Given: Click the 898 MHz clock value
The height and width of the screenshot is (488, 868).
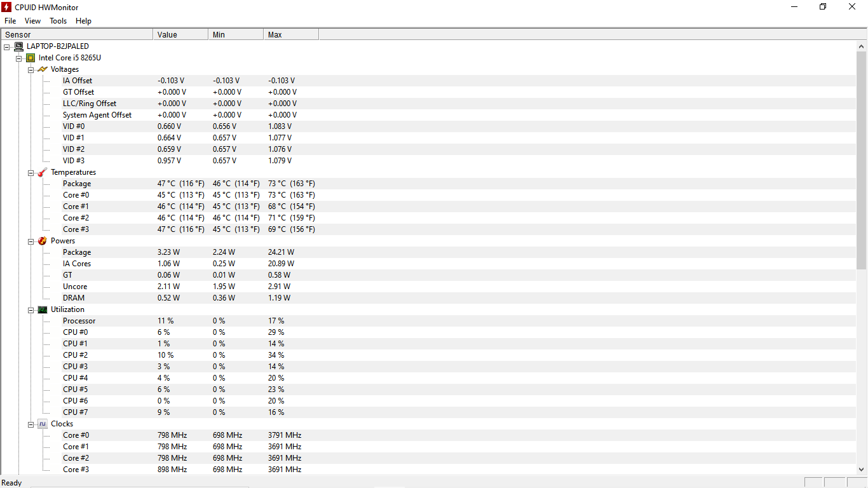Looking at the screenshot, I should [172, 470].
